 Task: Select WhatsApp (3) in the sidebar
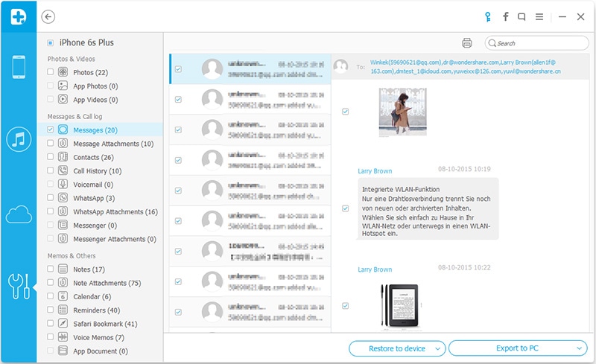[x=94, y=198]
